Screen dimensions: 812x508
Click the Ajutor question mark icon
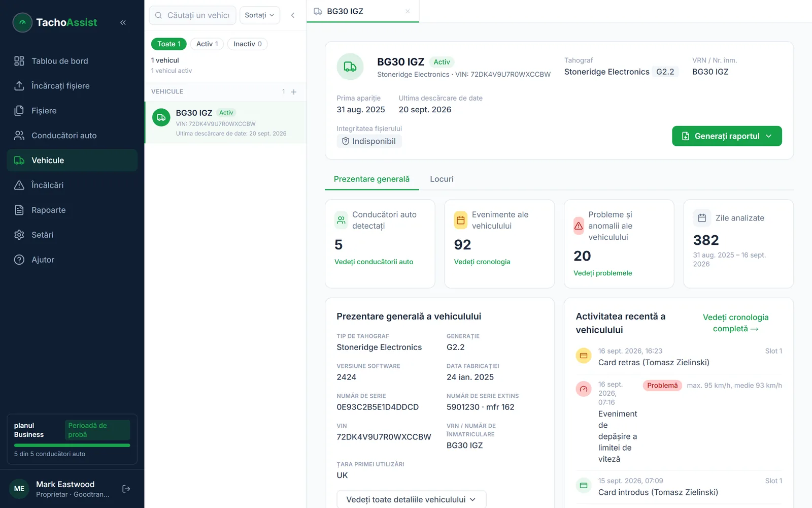tap(19, 260)
